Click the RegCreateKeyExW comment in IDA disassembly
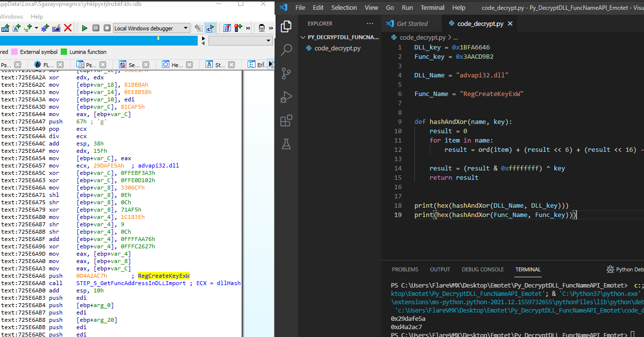The width and height of the screenshot is (644, 337). point(164,276)
